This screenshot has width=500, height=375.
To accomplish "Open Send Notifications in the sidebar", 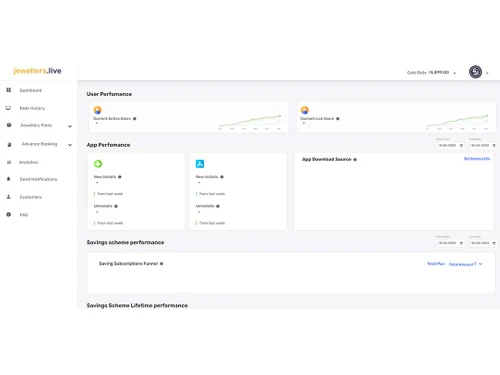I will [x=38, y=179].
